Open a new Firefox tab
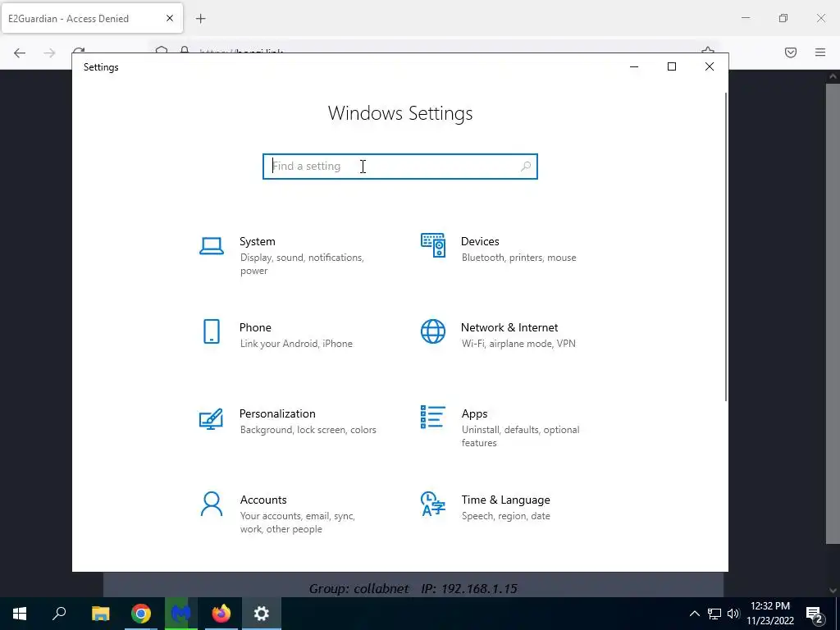 [200, 19]
